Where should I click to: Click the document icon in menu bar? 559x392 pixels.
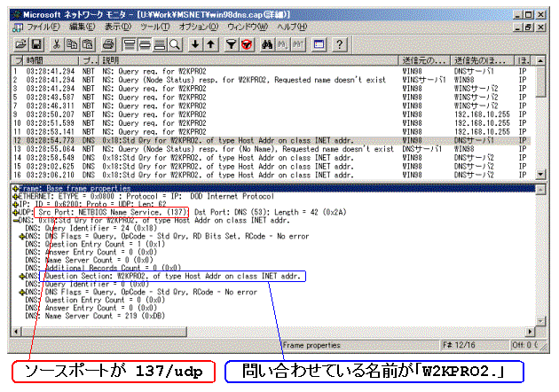pos(18,27)
